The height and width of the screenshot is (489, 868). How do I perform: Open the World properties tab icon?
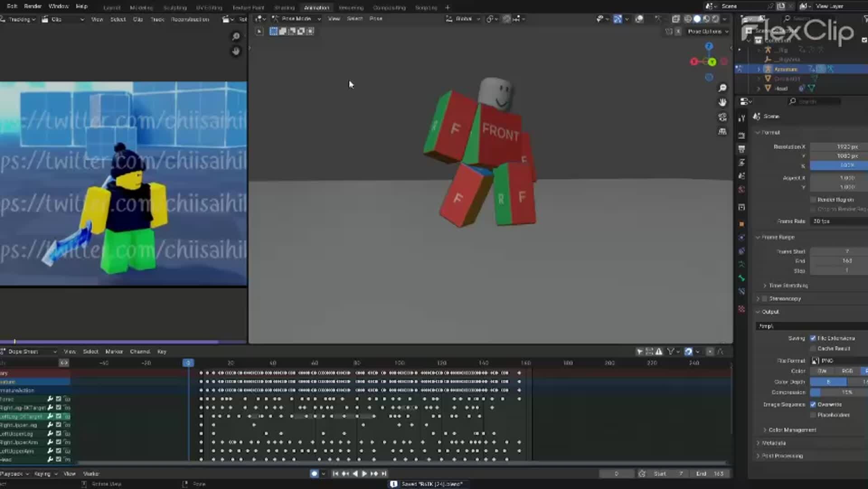[741, 189]
